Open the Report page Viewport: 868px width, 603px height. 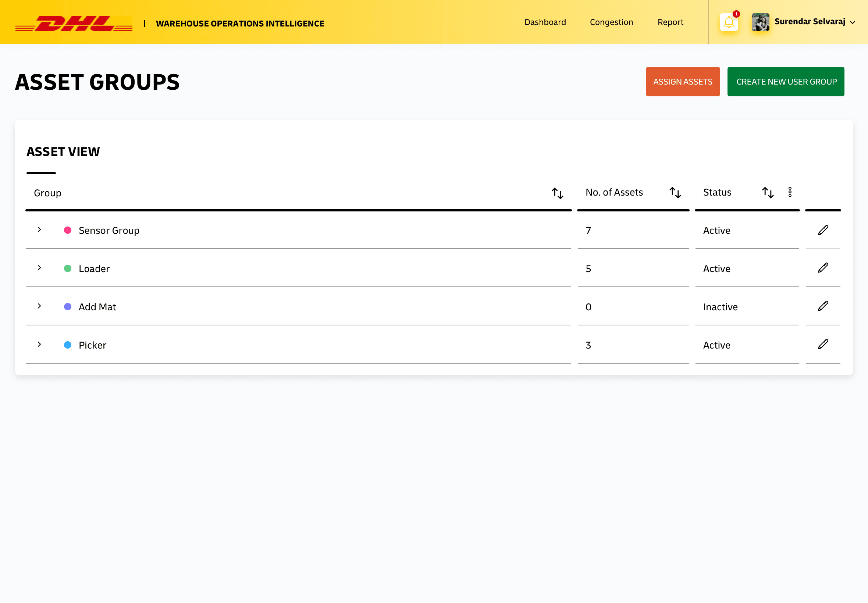click(670, 22)
